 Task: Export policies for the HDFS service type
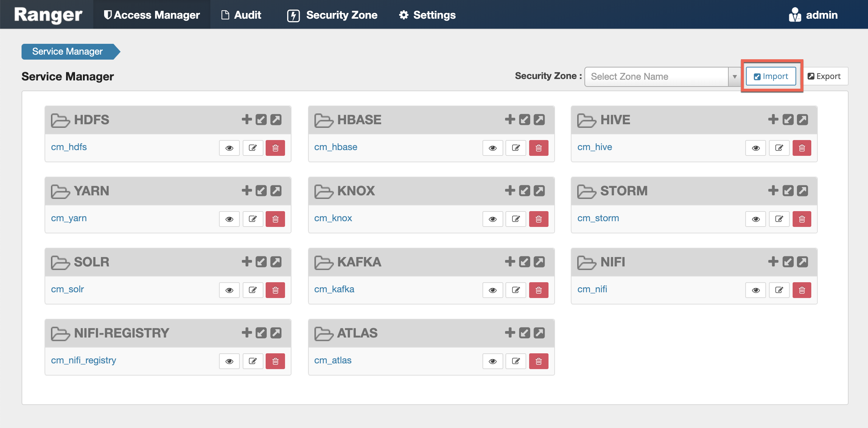pos(276,119)
